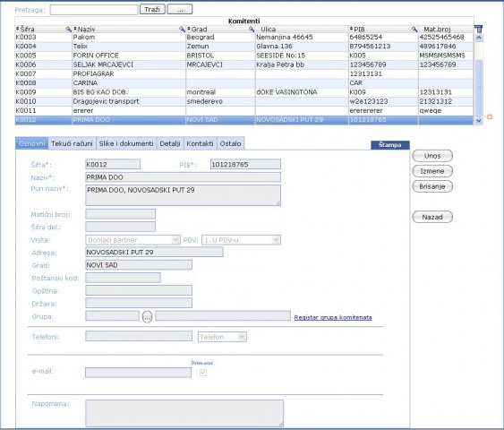
Task: Select the Dragojevic transport row
Action: pyautogui.click(x=244, y=101)
